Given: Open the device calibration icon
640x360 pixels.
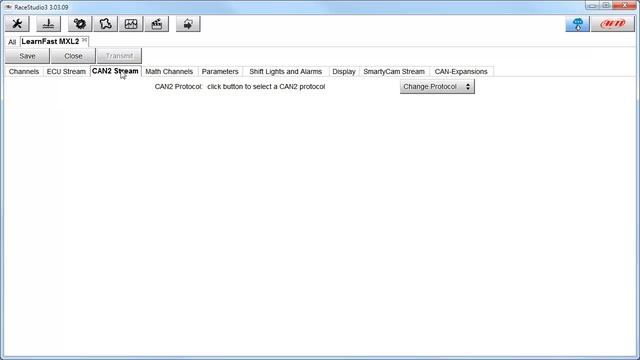Looking at the screenshot, I should 49,24.
